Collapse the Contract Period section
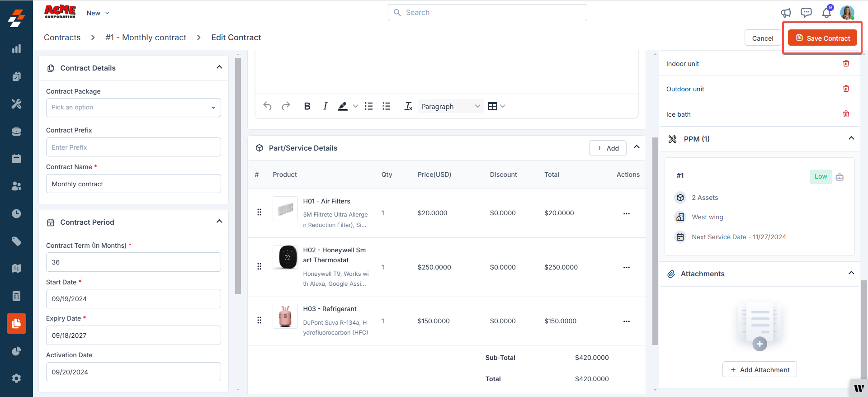 pos(219,222)
